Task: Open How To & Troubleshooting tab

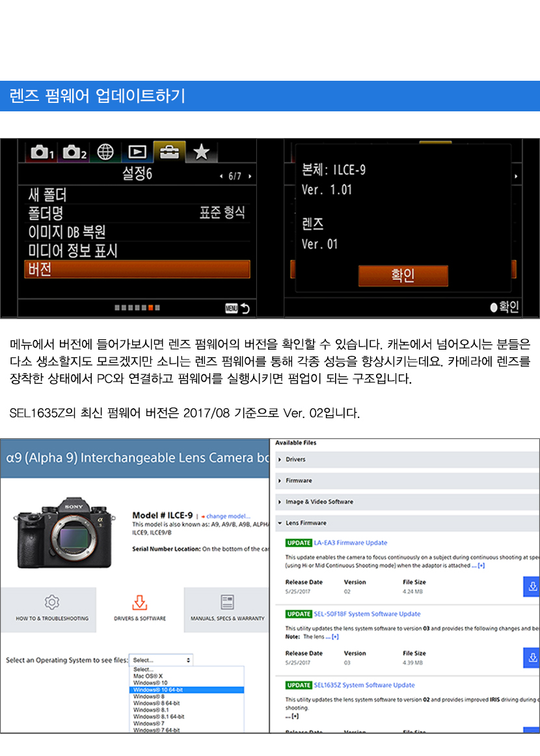Action: 48,609
